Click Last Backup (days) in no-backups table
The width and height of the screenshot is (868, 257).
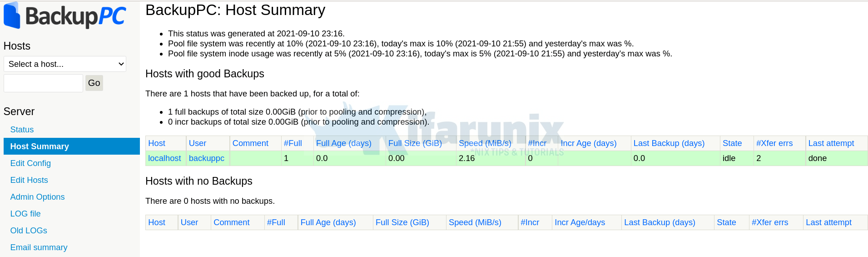pos(660,222)
